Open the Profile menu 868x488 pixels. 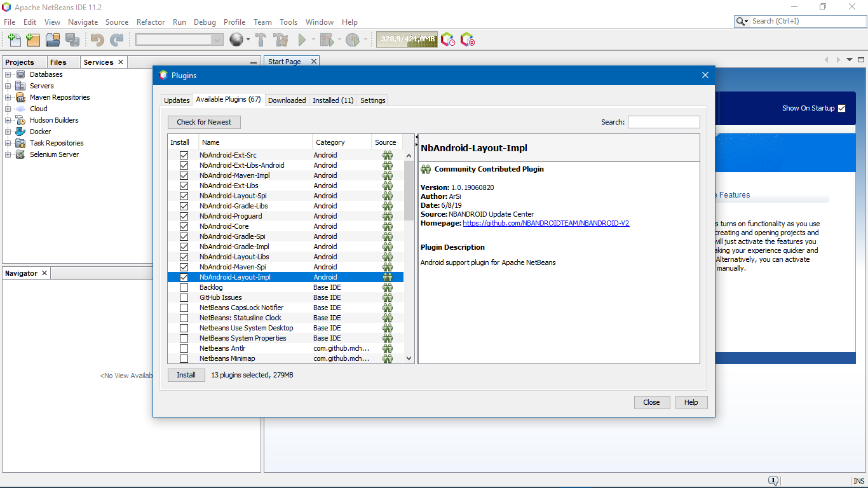point(234,22)
